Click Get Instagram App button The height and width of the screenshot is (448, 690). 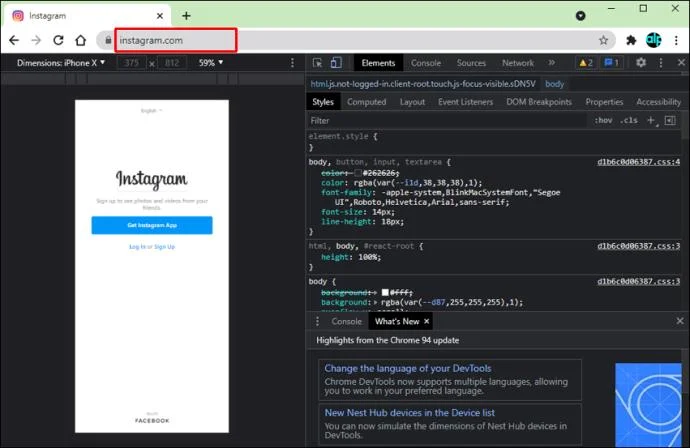tap(152, 225)
